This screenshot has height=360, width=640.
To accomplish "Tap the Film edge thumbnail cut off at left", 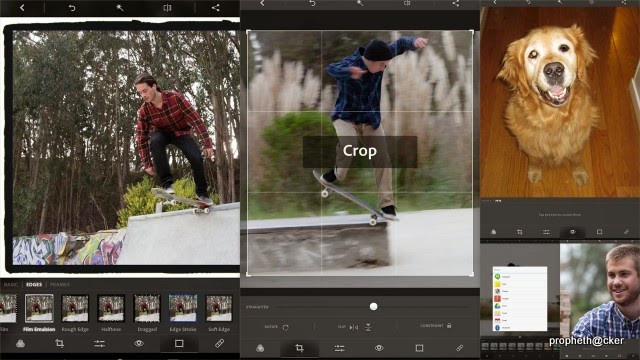I will coord(8,309).
